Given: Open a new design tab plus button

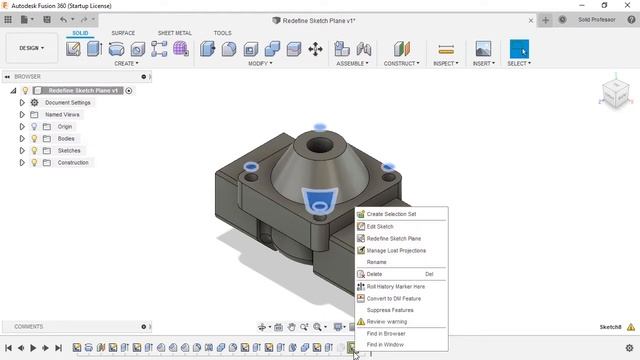Looking at the screenshot, I should pyautogui.click(x=546, y=20).
